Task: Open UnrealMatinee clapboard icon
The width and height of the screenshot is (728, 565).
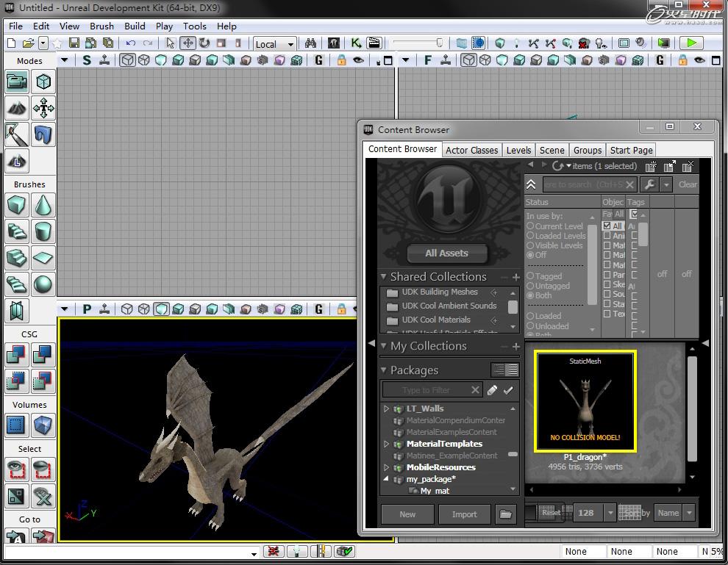Action: [x=374, y=43]
